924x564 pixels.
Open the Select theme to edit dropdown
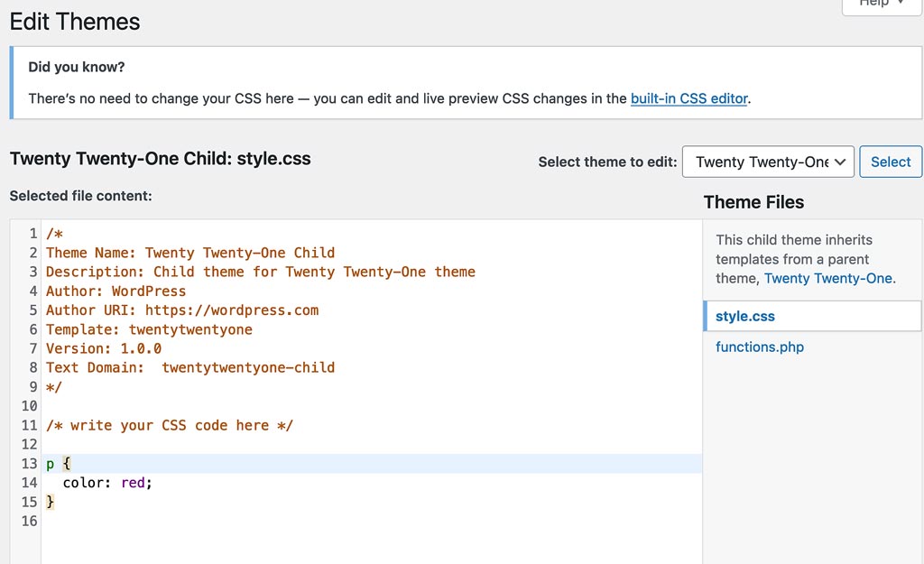point(768,162)
